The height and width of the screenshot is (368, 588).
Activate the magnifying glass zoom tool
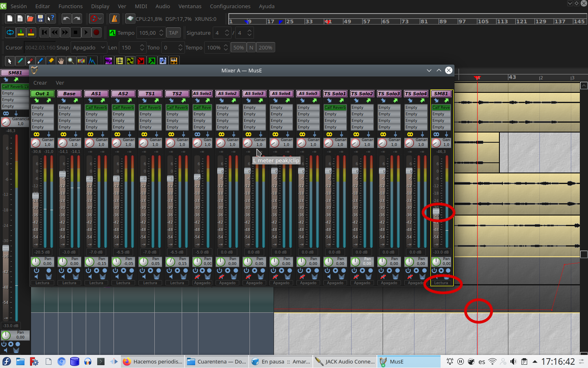[70, 61]
